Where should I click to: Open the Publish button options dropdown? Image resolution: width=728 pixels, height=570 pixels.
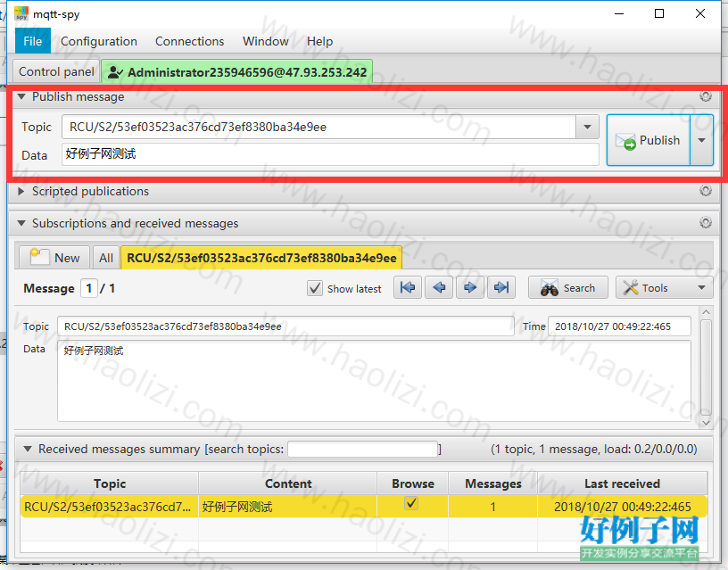[x=701, y=140]
